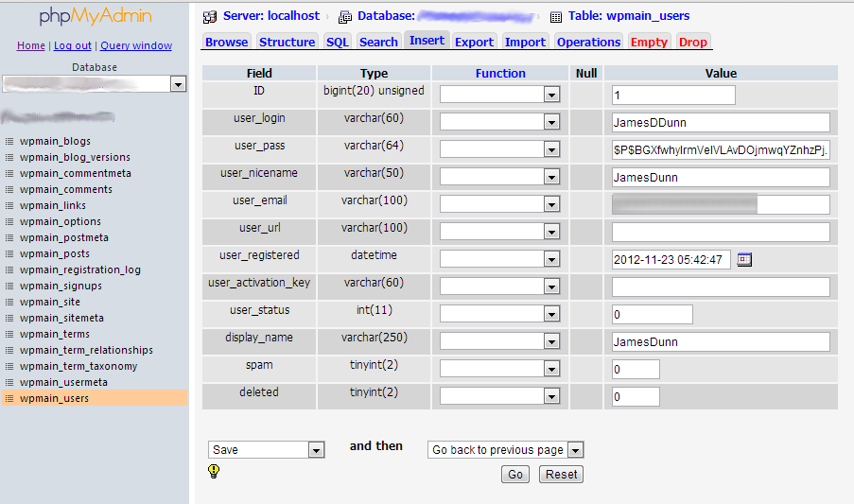Click the Function column header link
Viewport: 854px width, 504px height.
[x=500, y=74]
